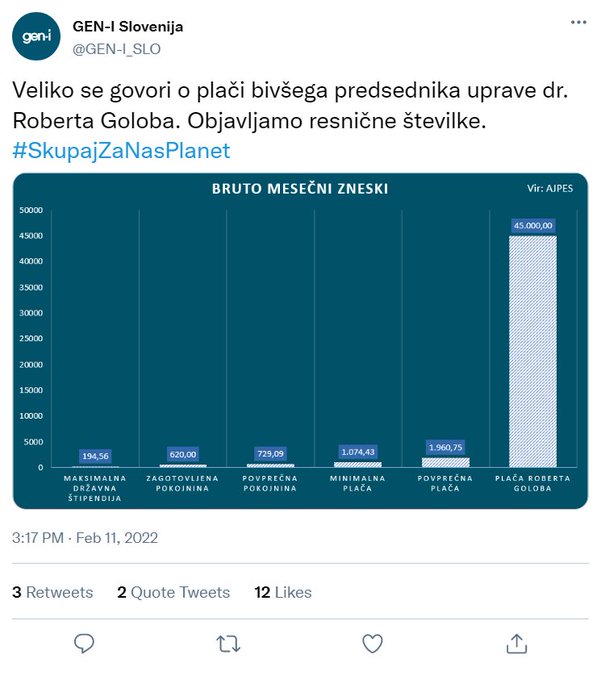This screenshot has height=680, width=601.
Task: Open the Bruto Mesečni Zneski chart image
Action: pyautogui.click(x=300, y=341)
